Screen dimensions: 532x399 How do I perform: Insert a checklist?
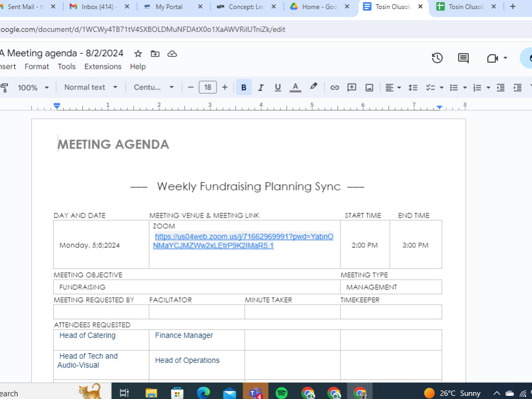pos(430,88)
